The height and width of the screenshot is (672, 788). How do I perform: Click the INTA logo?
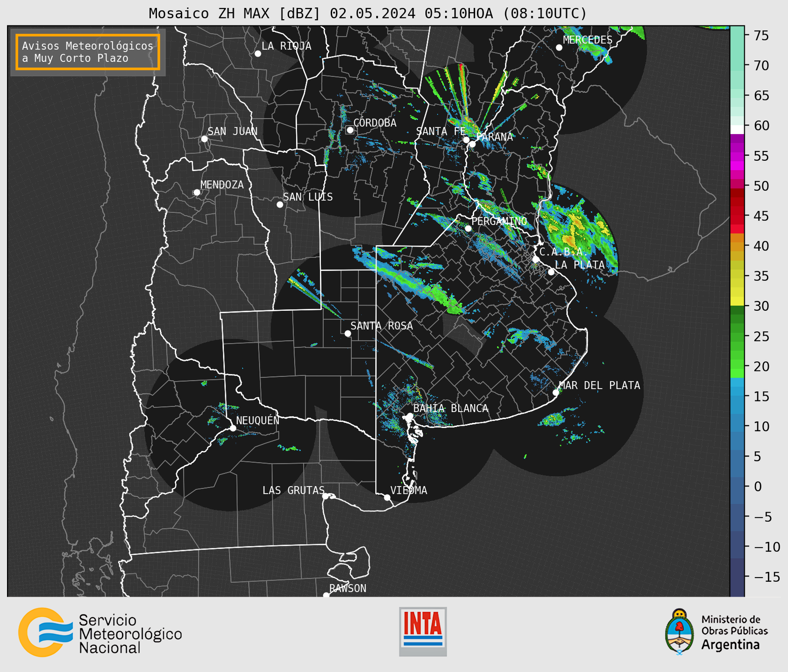pyautogui.click(x=423, y=631)
